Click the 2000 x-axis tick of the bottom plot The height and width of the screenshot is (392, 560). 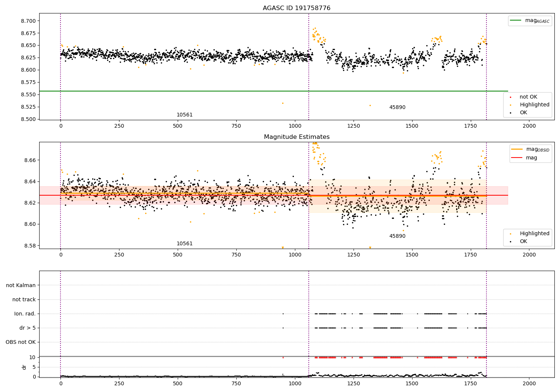point(529,383)
